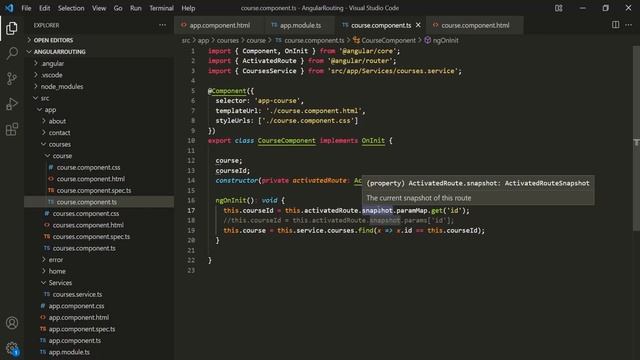Open editor more actions ellipsis

629,25
